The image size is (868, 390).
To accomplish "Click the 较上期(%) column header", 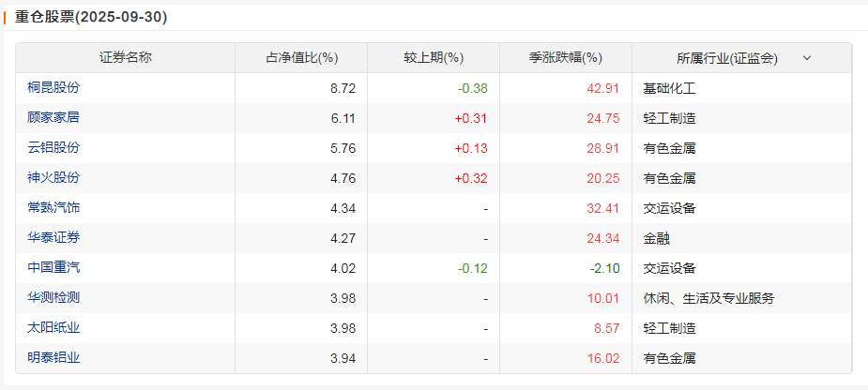I will (434, 58).
